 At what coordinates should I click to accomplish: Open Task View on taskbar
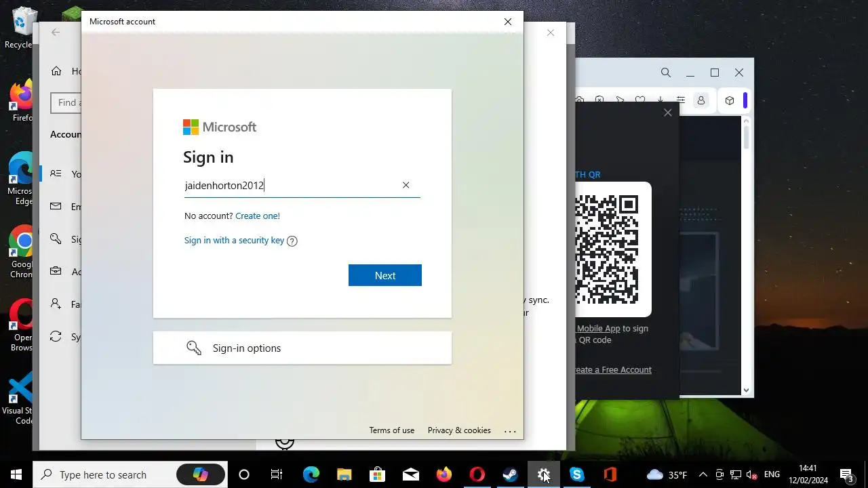coord(277,474)
